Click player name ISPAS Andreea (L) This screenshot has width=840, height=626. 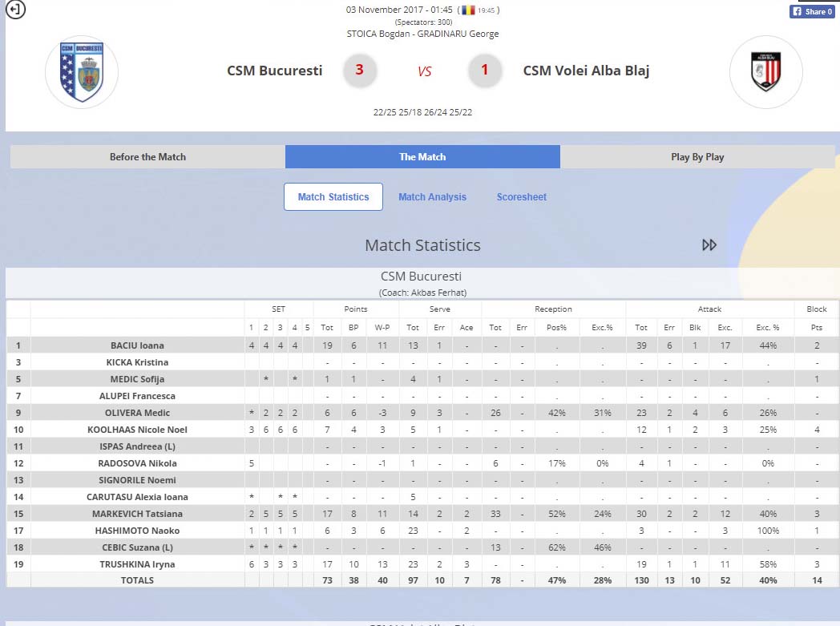137,446
